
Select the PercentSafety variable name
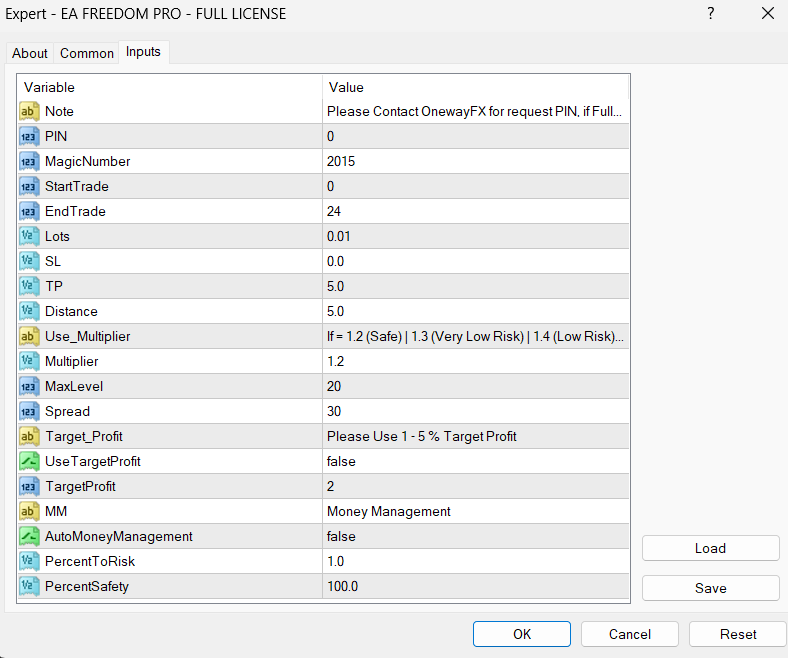point(87,587)
